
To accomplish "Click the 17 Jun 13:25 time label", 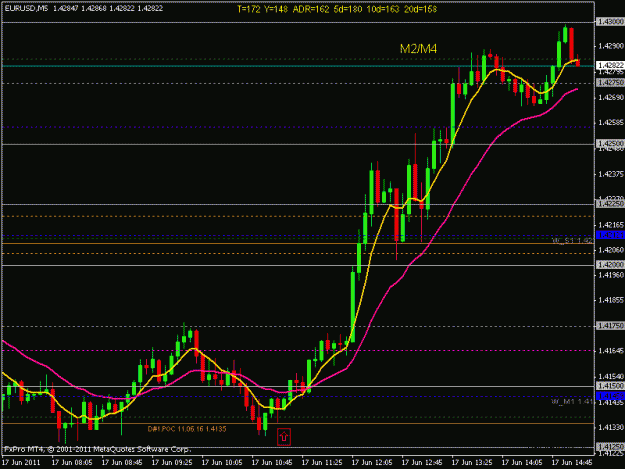I will 472,462.
